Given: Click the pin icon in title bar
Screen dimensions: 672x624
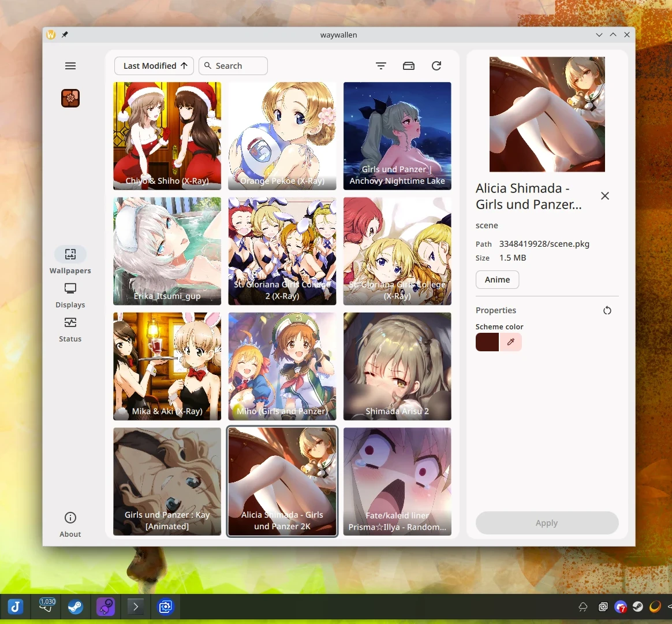Looking at the screenshot, I should (x=65, y=34).
